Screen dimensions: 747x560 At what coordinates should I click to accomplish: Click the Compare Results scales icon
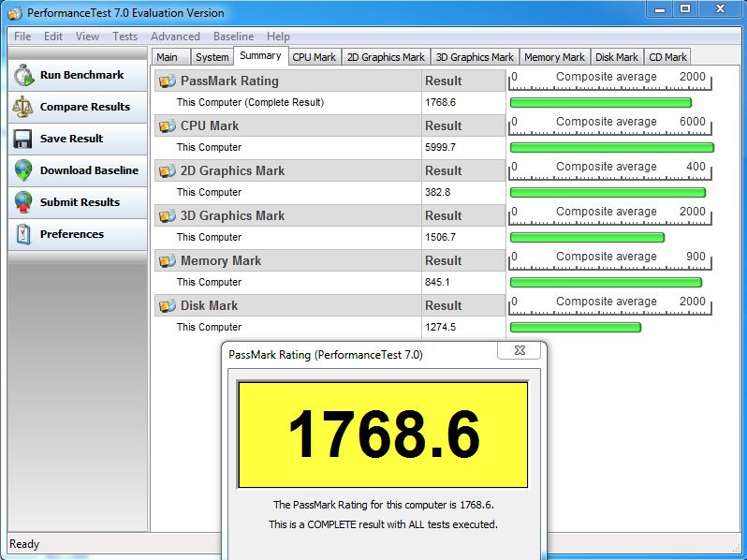(22, 107)
